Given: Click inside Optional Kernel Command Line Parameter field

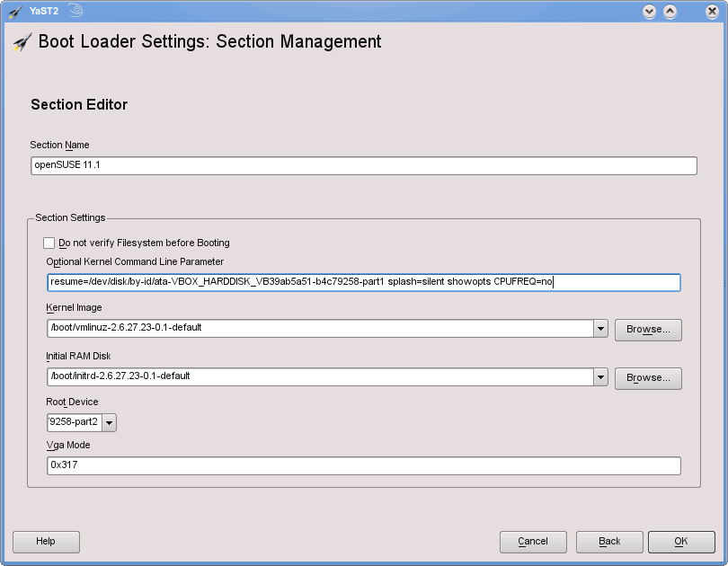Looking at the screenshot, I should (x=363, y=282).
